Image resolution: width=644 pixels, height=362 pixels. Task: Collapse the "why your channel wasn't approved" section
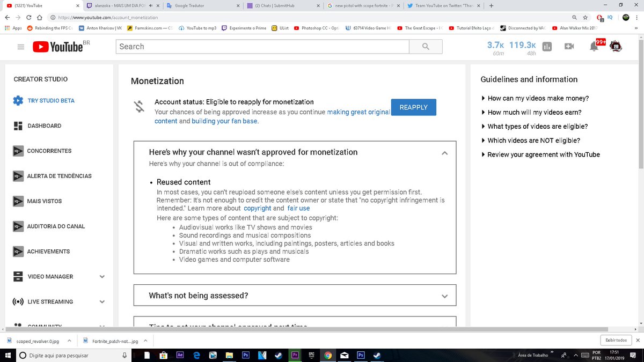point(444,153)
